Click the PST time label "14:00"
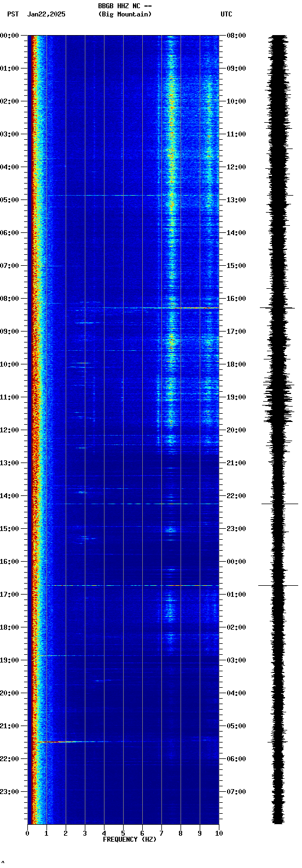Viewport: 302px width, 868px height. click(x=9, y=496)
